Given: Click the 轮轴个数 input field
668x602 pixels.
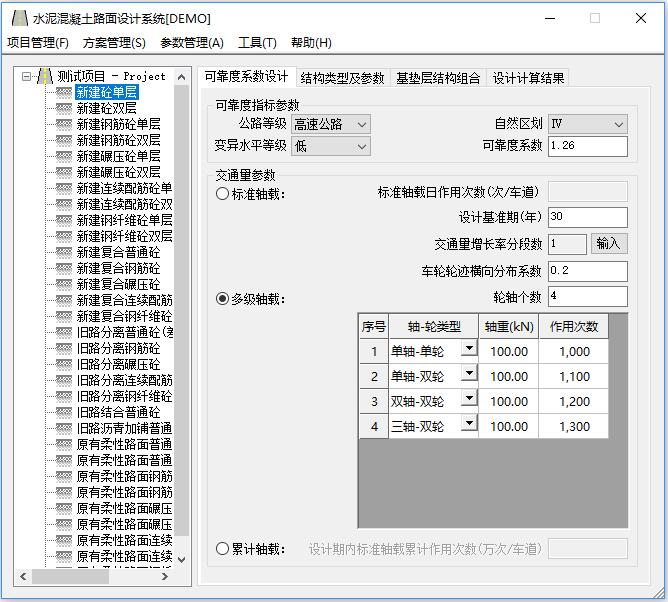Looking at the screenshot, I should point(587,296).
